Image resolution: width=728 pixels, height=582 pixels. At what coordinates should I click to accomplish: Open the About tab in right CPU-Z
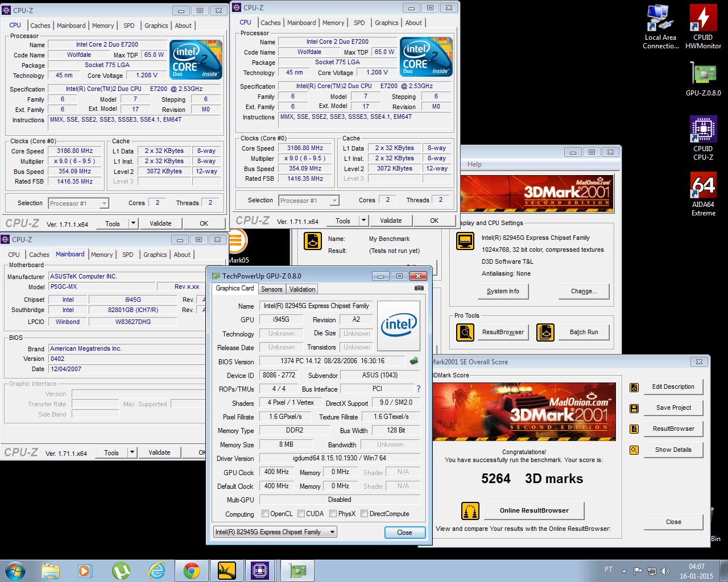tap(413, 23)
